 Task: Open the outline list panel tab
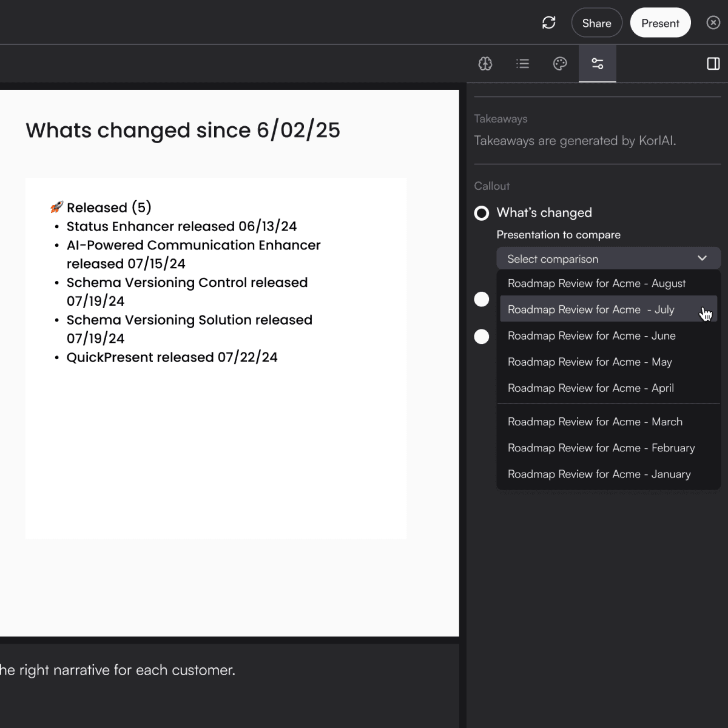(522, 64)
